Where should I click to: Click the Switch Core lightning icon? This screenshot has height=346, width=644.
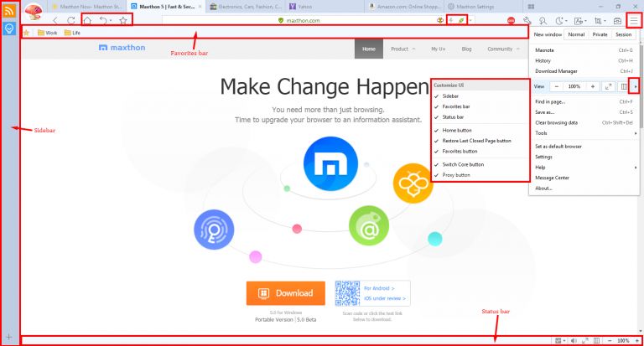coord(451,20)
